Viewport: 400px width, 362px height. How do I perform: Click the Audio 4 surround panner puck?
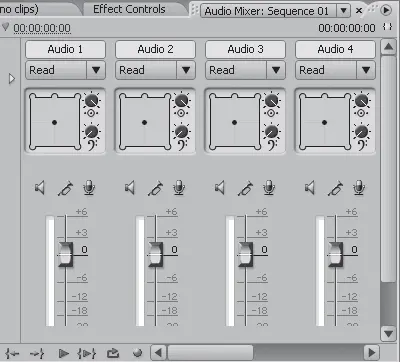(324, 123)
